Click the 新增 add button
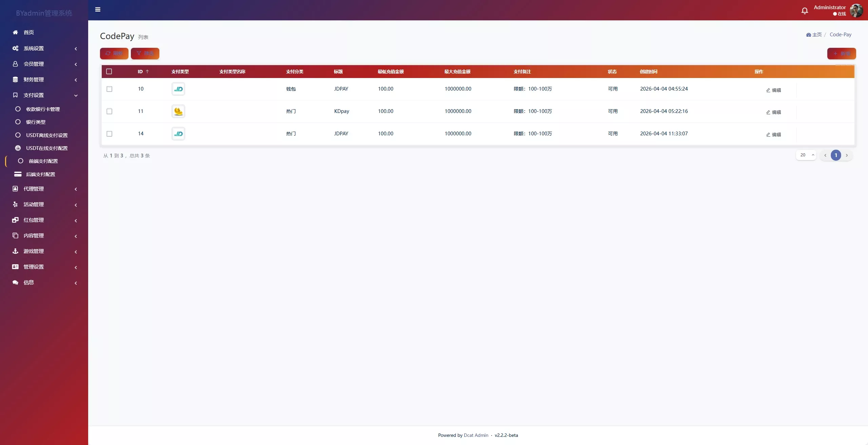 (x=842, y=53)
